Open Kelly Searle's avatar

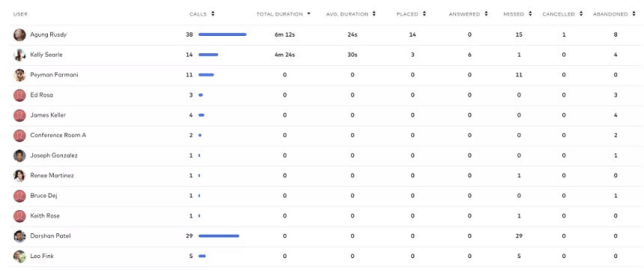[x=19, y=55]
